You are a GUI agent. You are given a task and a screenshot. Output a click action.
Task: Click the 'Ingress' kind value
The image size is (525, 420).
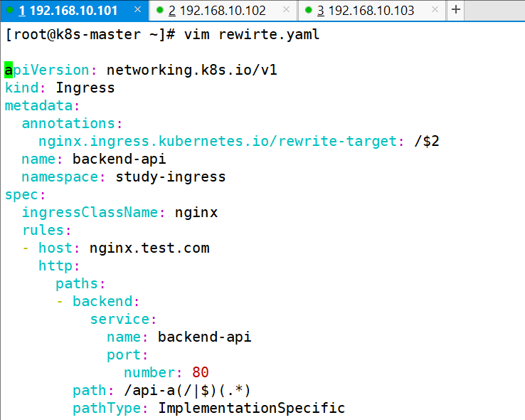(x=85, y=88)
